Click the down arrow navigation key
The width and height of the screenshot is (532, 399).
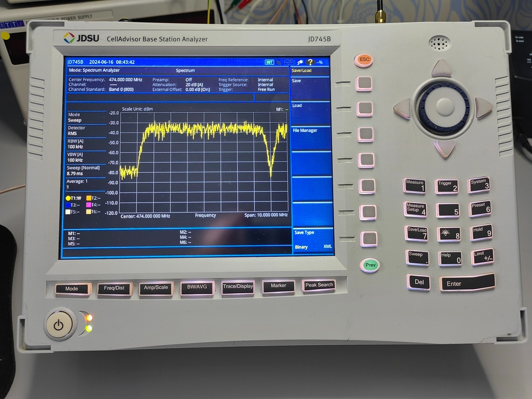point(445,148)
